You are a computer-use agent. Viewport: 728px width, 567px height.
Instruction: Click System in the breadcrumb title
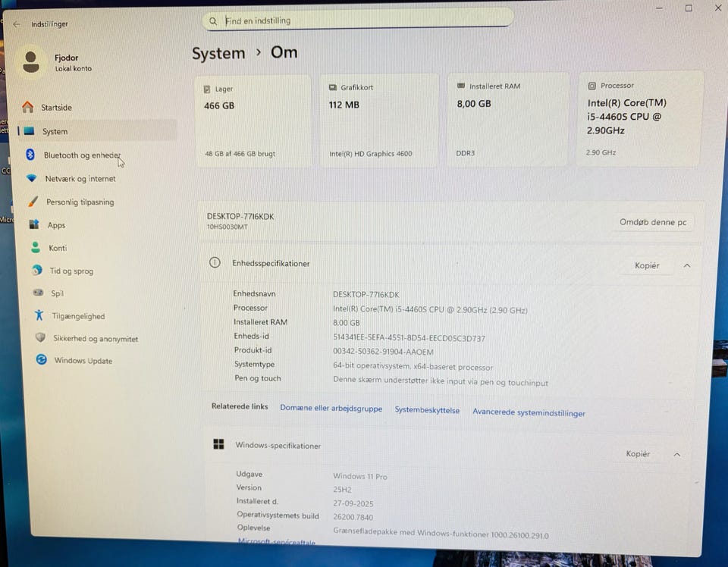(x=218, y=53)
